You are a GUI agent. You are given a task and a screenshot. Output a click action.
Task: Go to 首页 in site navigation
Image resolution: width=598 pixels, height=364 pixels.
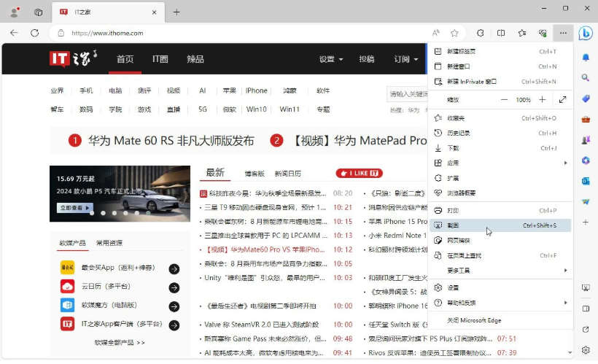[x=125, y=59]
